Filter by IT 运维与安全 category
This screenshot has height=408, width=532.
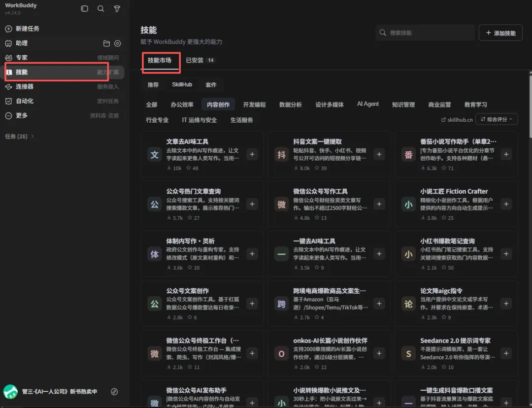[x=199, y=120]
